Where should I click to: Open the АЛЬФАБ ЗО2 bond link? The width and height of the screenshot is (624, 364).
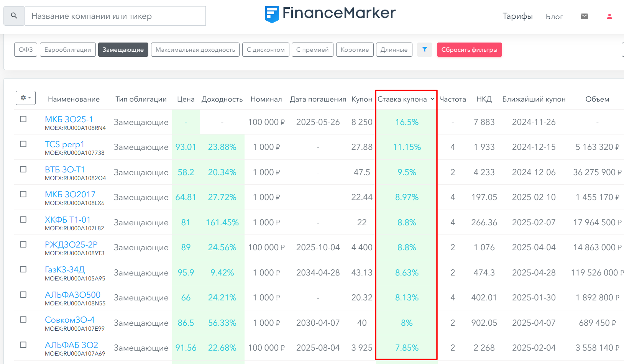(72, 345)
